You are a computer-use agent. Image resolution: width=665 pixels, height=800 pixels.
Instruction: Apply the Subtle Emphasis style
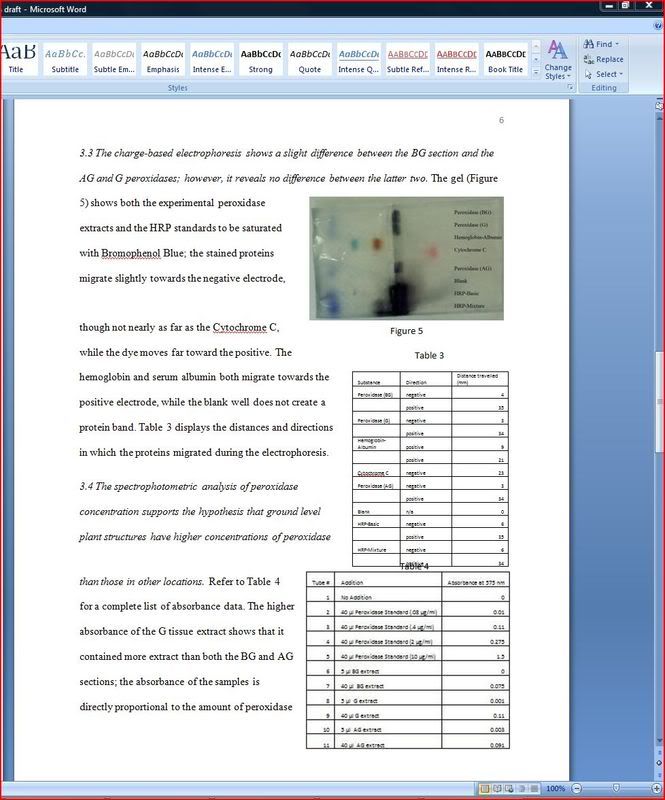coord(114,59)
